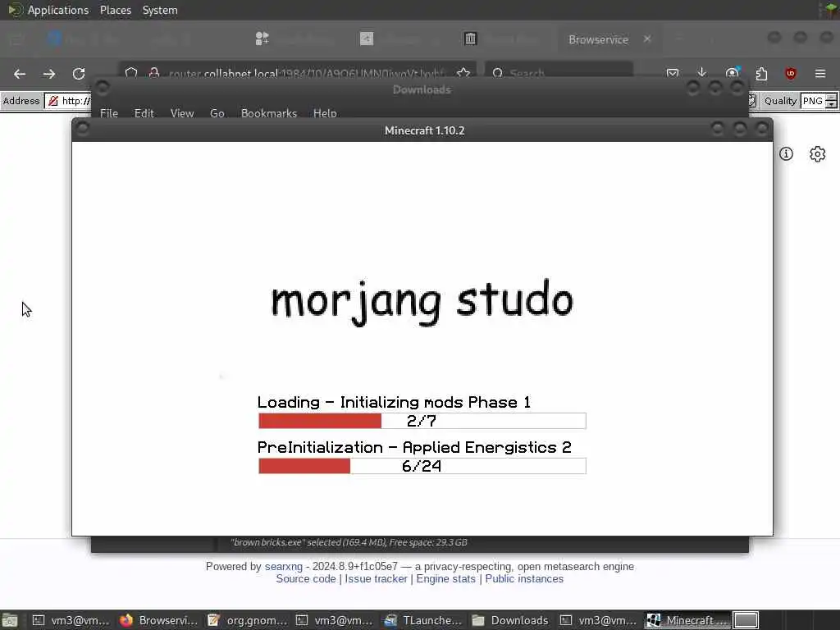The width and height of the screenshot is (840, 630).
Task: Click the 'brown bricks.exe' selected status text
Action: 349,542
